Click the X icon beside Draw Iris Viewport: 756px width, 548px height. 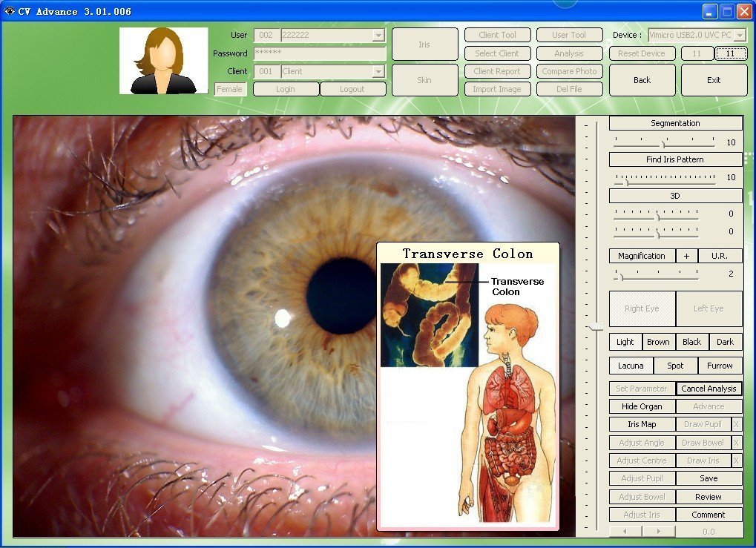737,460
